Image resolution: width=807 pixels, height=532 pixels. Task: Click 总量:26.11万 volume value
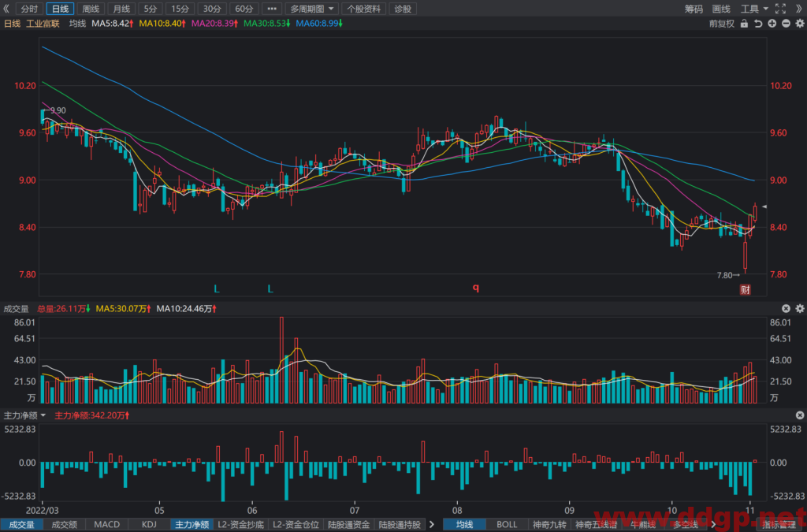(x=63, y=308)
